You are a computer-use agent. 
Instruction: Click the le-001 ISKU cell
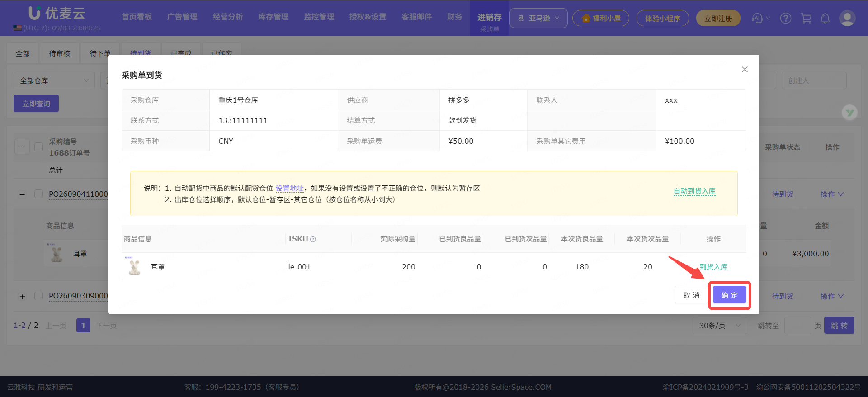[299, 267]
